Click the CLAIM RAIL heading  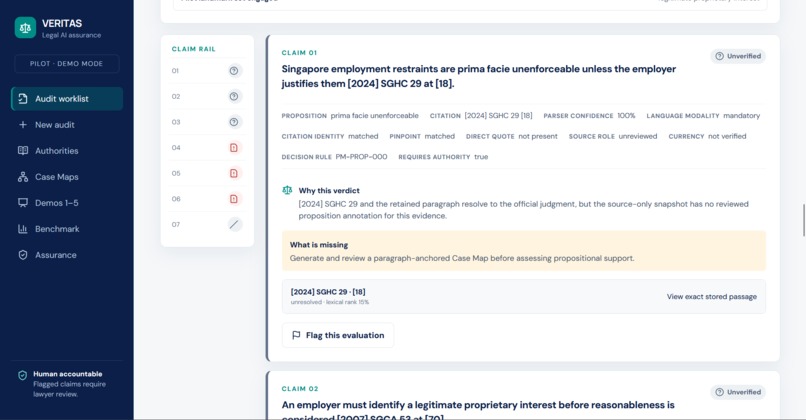tap(194, 49)
